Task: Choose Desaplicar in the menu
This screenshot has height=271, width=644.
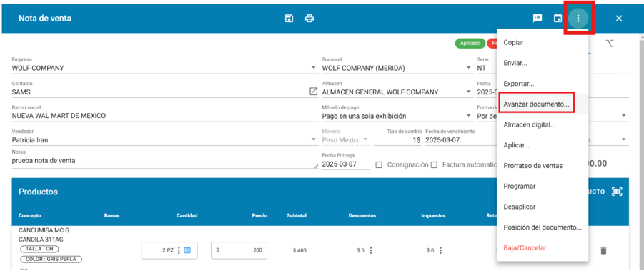Action: 542,207
